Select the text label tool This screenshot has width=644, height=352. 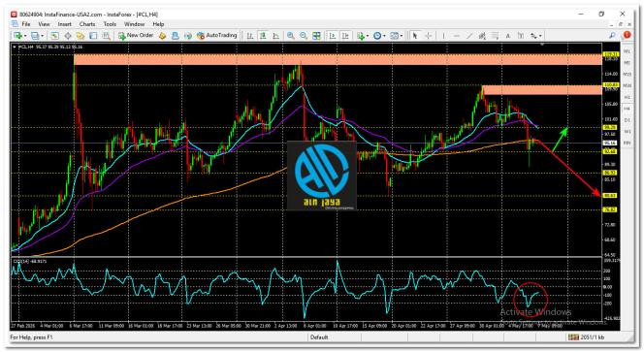coord(521,36)
